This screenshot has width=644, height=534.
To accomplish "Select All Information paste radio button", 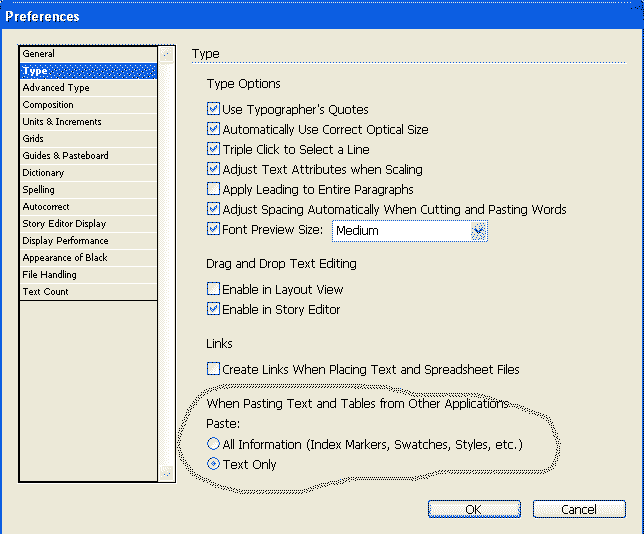I will tap(213, 444).
